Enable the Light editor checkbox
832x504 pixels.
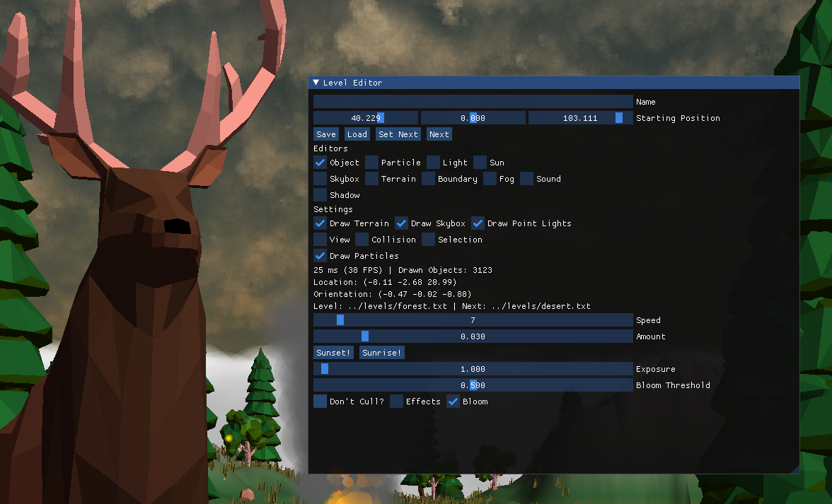433,163
